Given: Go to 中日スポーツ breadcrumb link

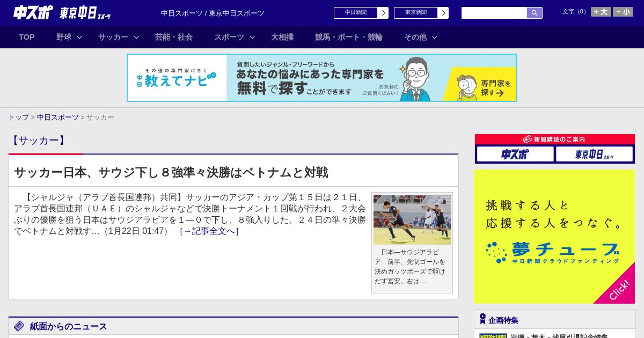Looking at the screenshot, I should [x=58, y=117].
